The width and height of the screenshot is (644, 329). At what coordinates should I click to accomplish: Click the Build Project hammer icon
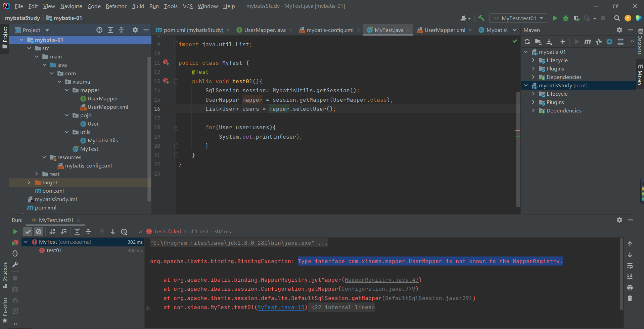click(x=481, y=18)
